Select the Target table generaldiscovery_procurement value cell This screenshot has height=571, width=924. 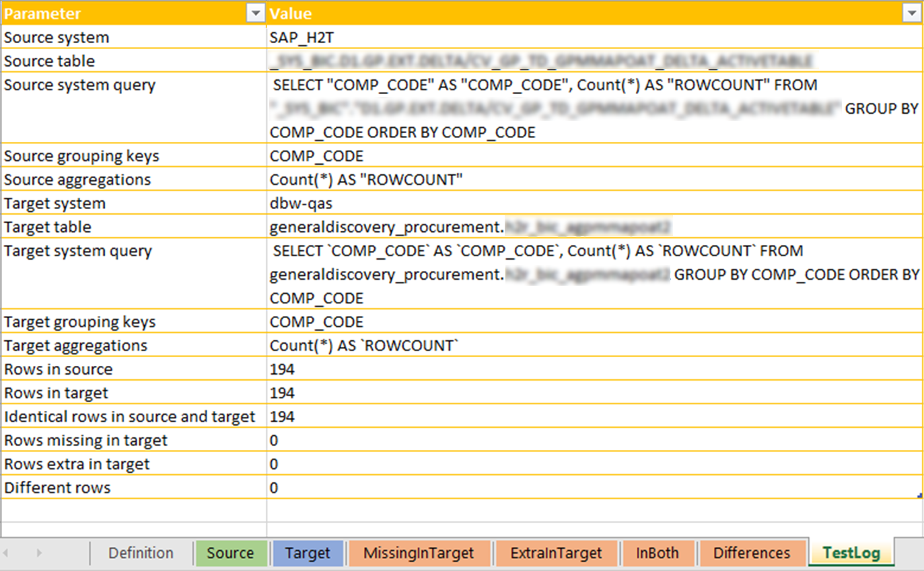tap(594, 227)
